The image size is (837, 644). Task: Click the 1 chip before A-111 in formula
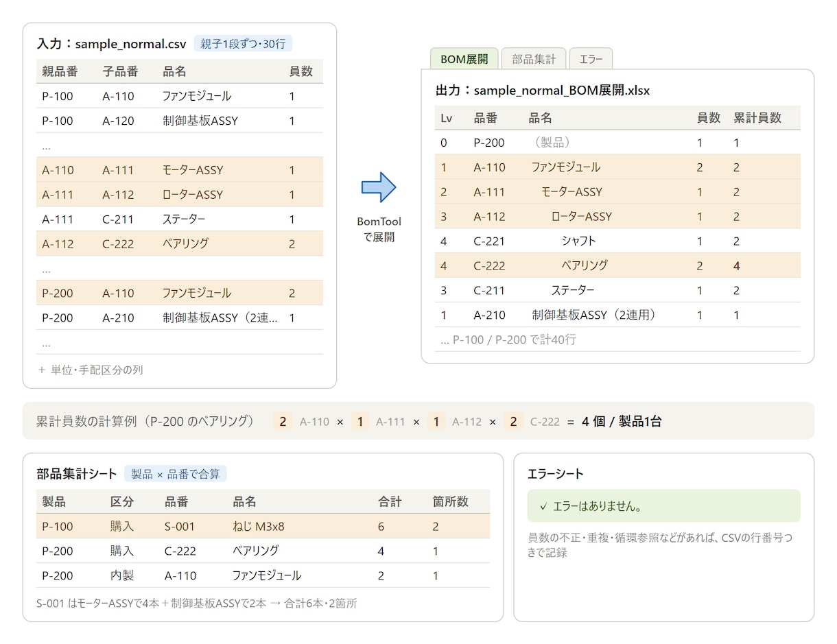[360, 422]
